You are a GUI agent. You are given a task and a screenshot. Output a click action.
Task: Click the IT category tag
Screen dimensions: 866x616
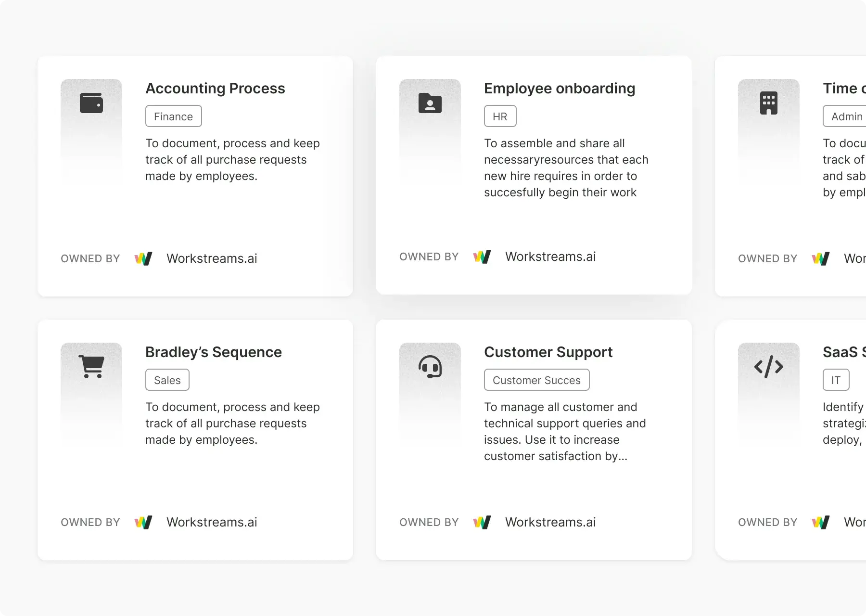click(x=836, y=380)
